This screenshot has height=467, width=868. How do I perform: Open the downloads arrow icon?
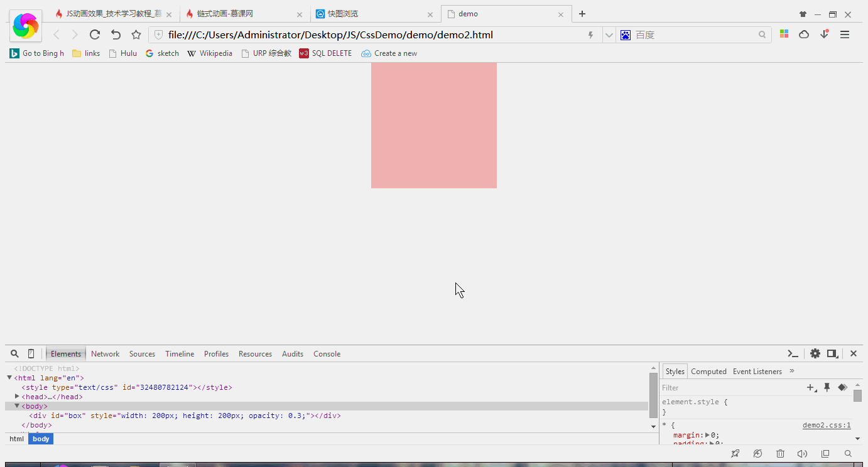(825, 35)
